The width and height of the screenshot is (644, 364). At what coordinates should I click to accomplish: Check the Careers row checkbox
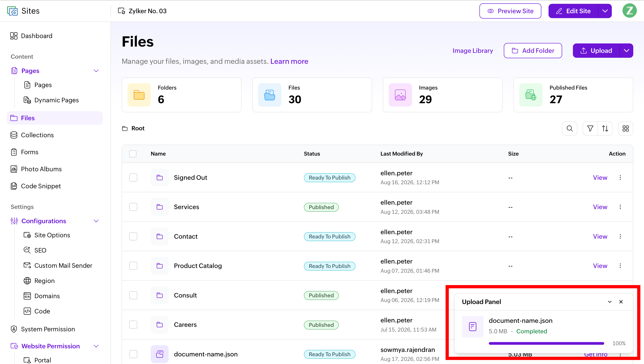[x=133, y=325]
